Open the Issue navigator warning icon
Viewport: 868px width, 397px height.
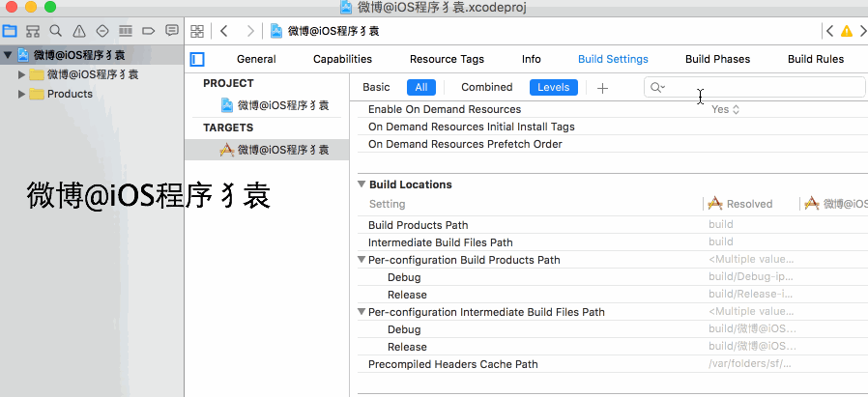(78, 31)
